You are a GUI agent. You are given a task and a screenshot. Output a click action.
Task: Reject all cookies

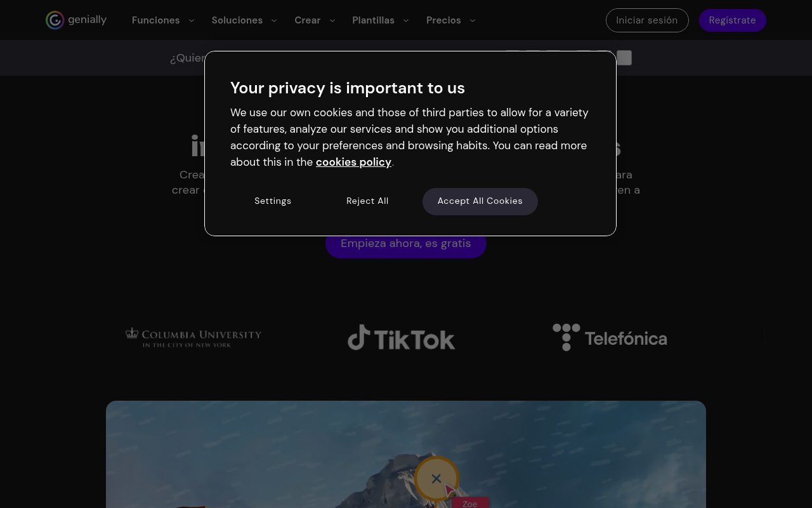tap(367, 201)
